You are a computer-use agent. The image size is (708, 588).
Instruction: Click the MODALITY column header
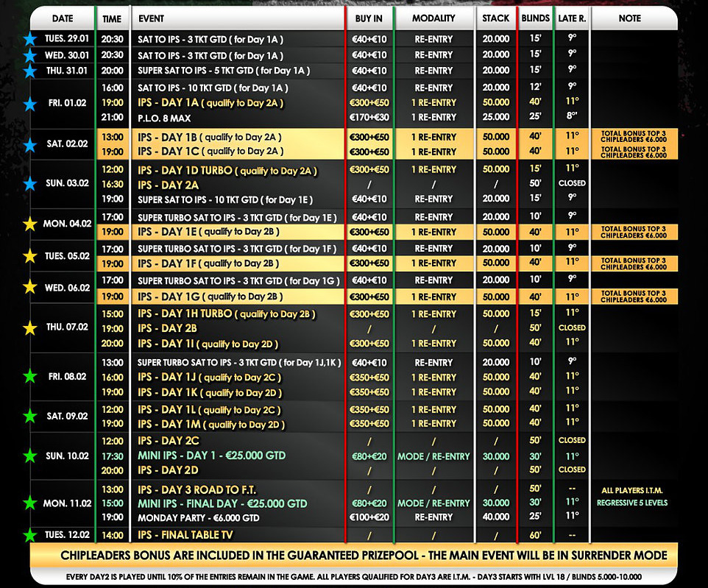click(x=433, y=18)
